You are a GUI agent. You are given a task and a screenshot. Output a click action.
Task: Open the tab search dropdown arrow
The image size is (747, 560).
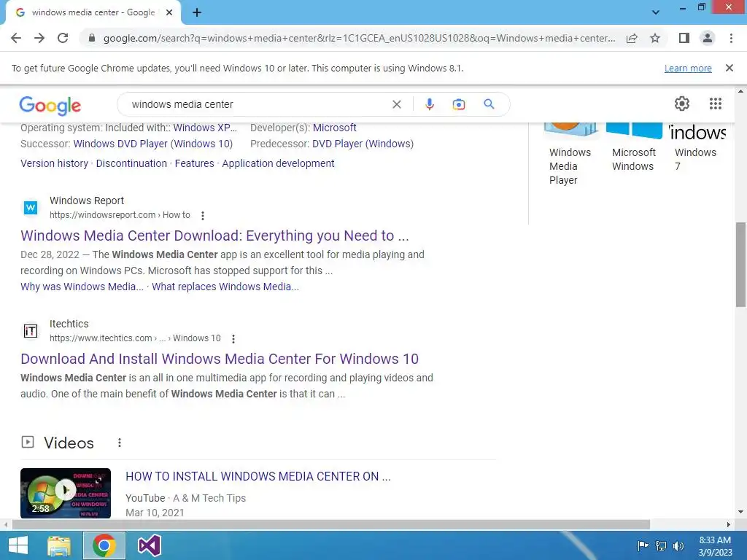click(656, 12)
